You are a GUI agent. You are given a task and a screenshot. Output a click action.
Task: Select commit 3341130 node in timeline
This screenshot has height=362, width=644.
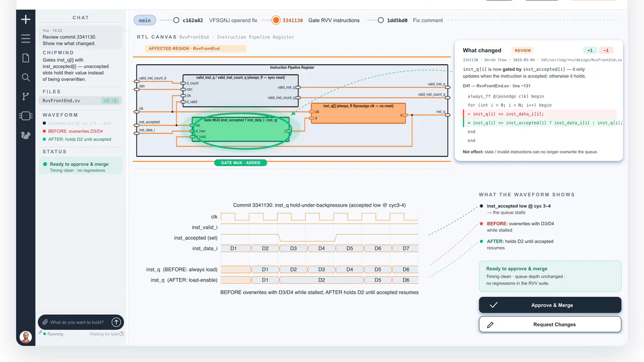tap(276, 21)
